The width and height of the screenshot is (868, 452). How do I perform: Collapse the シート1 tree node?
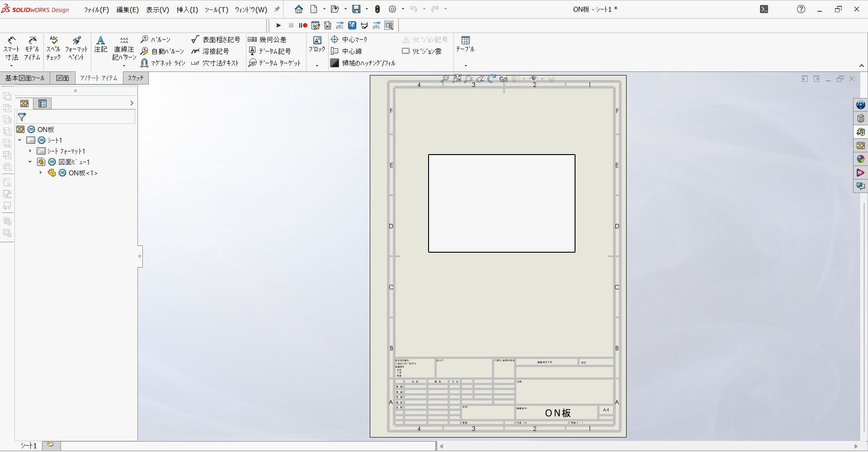click(x=20, y=140)
